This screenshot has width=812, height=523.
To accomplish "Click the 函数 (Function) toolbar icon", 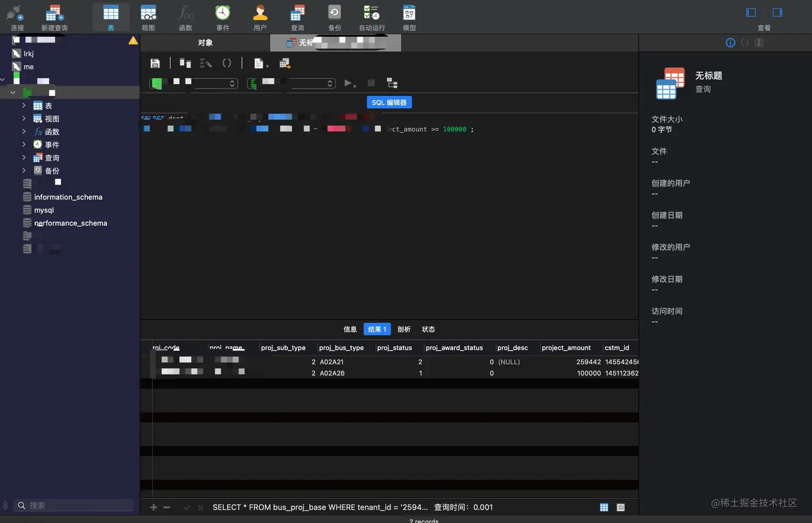I will 186,17.
